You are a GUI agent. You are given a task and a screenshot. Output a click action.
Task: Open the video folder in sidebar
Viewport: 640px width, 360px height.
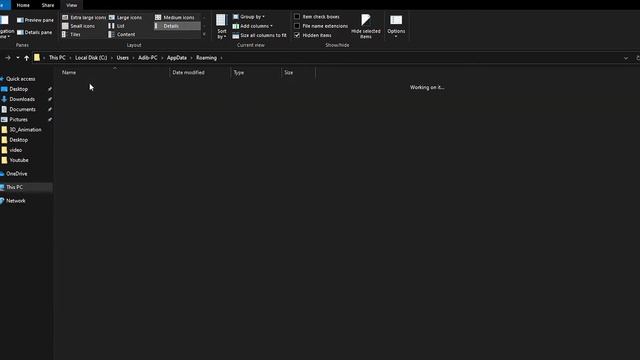tap(16, 150)
